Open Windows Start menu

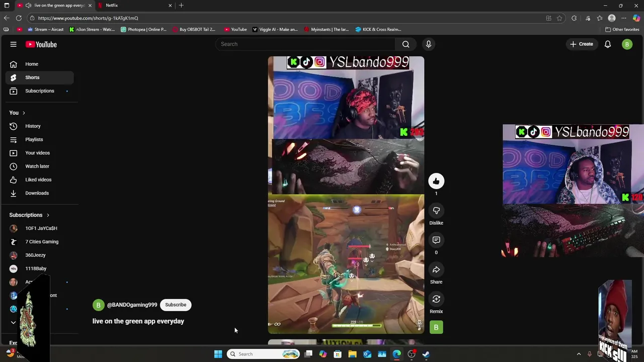pyautogui.click(x=218, y=354)
